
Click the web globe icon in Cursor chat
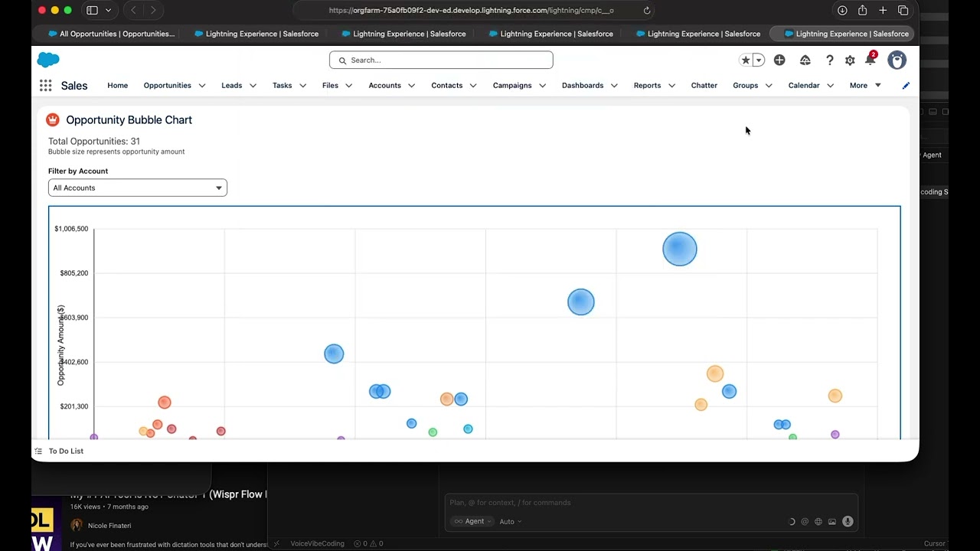click(x=818, y=522)
